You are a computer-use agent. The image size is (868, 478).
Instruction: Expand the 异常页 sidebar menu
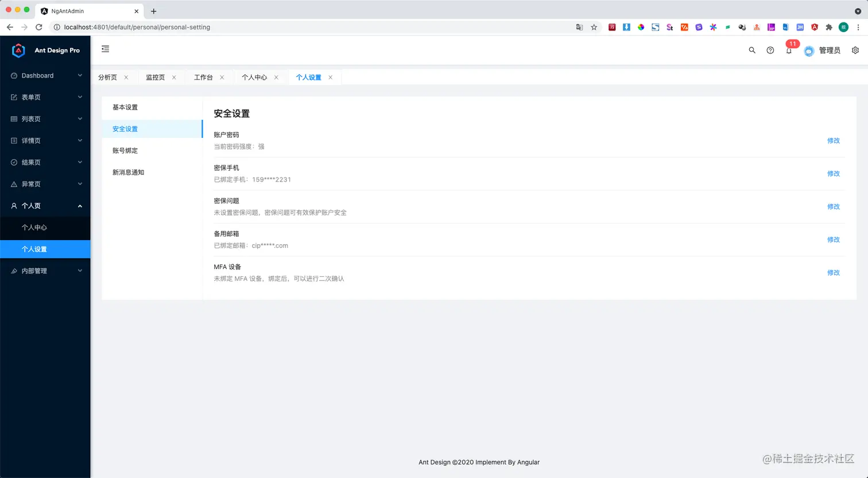tap(45, 184)
